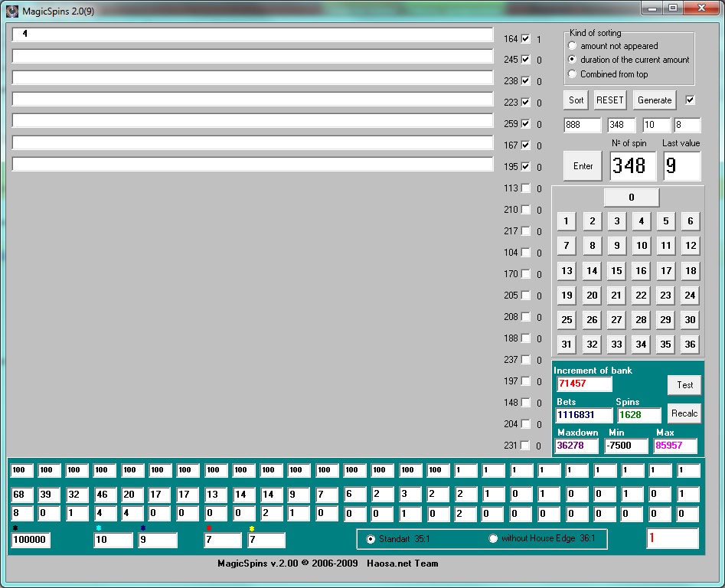The image size is (725, 588).
Task: Click the Max field showing 85957
Action: click(675, 446)
